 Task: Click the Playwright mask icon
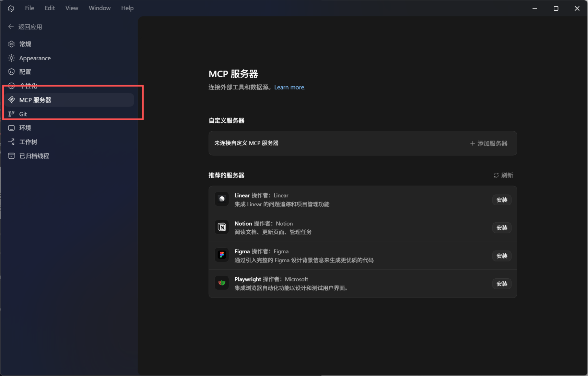point(222,282)
